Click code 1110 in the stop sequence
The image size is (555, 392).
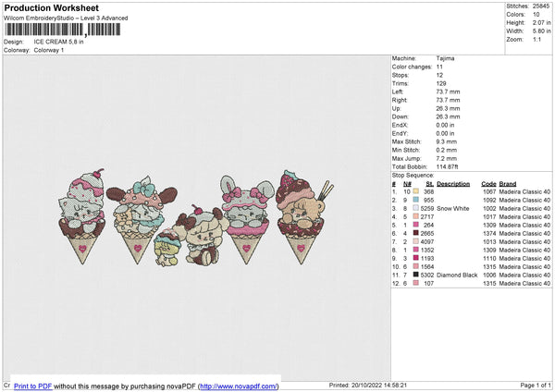click(x=489, y=258)
